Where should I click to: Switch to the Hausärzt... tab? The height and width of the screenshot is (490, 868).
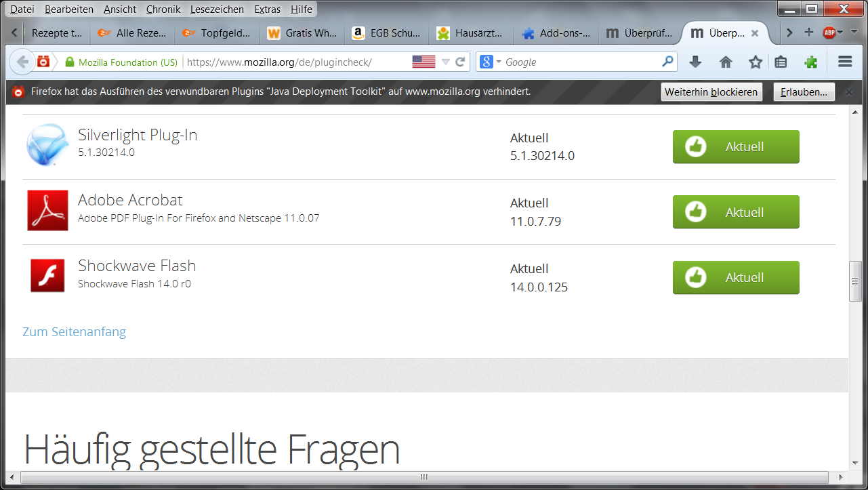(x=472, y=33)
